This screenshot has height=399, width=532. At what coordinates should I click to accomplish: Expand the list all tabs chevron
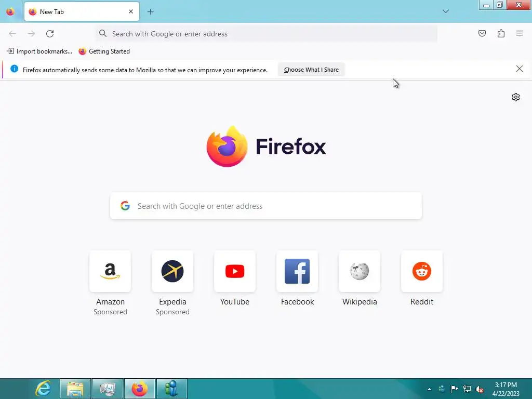click(445, 11)
